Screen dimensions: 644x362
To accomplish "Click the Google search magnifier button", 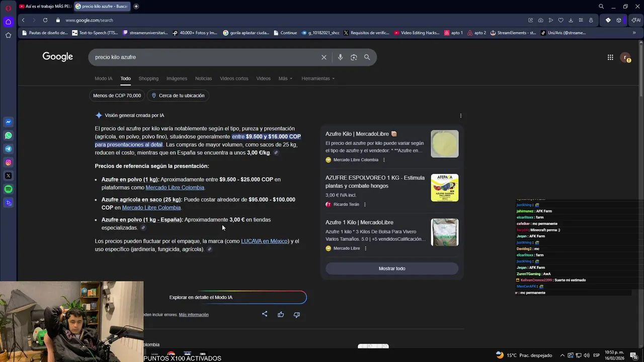I will point(367,57).
